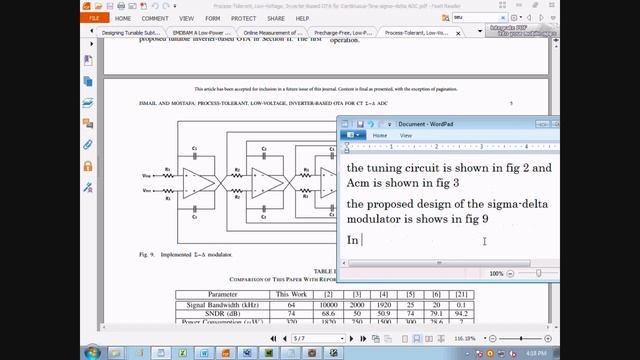Open the zoom percentage dropdown arrow
This screenshot has height=360, width=640.
pyautogui.click(x=485, y=339)
